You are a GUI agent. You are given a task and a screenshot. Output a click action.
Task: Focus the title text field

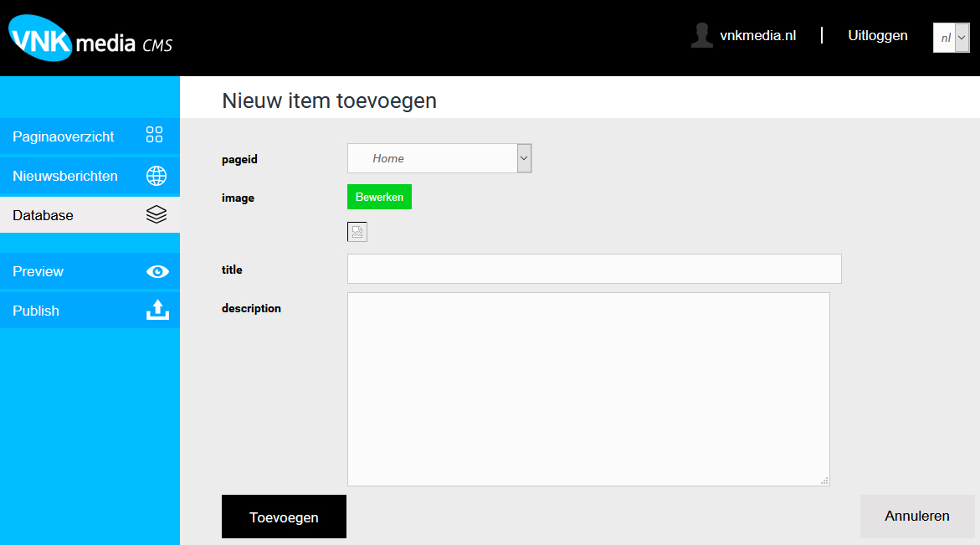pos(594,269)
